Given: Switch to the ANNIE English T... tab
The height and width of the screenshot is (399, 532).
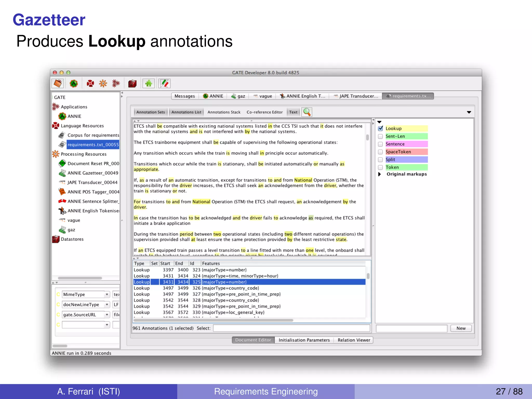Looking at the screenshot, I should tap(303, 96).
